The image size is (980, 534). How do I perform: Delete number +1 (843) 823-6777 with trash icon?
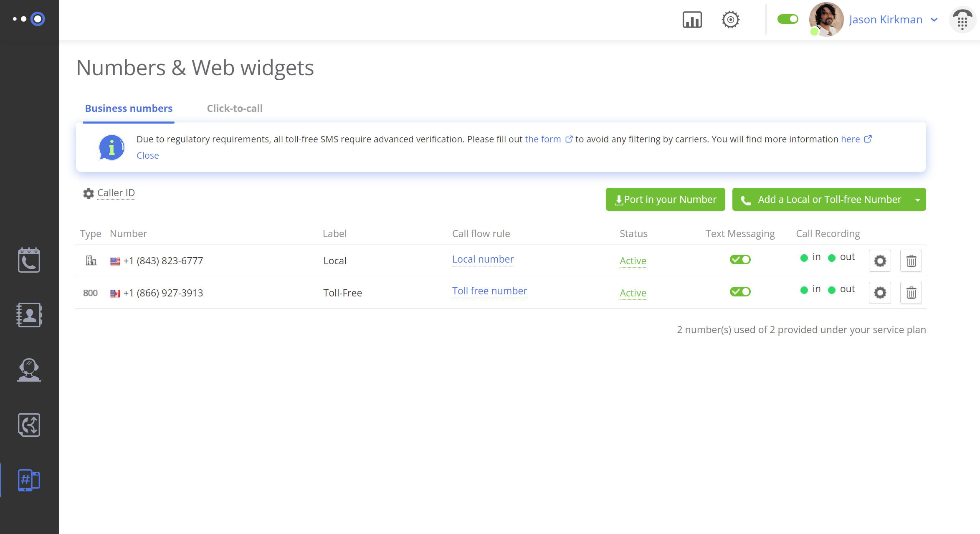(911, 261)
